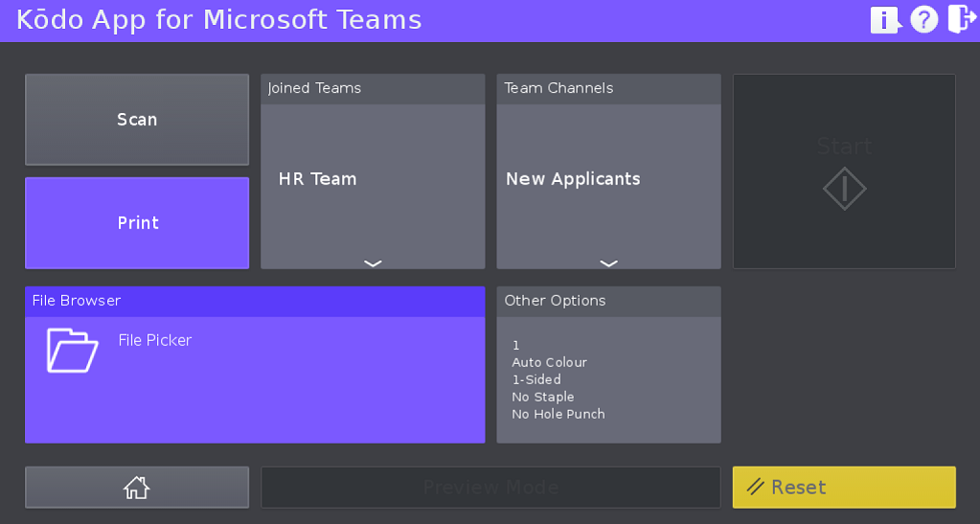This screenshot has height=524, width=980.
Task: Switch to Scan mode
Action: (137, 120)
